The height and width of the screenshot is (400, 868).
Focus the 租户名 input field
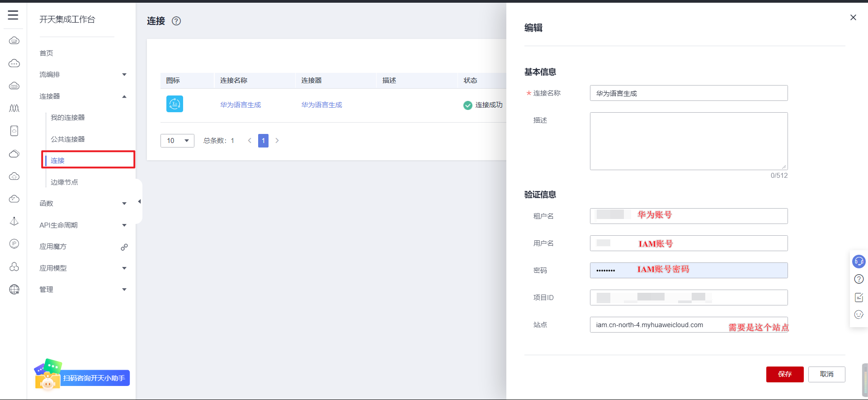coord(689,216)
